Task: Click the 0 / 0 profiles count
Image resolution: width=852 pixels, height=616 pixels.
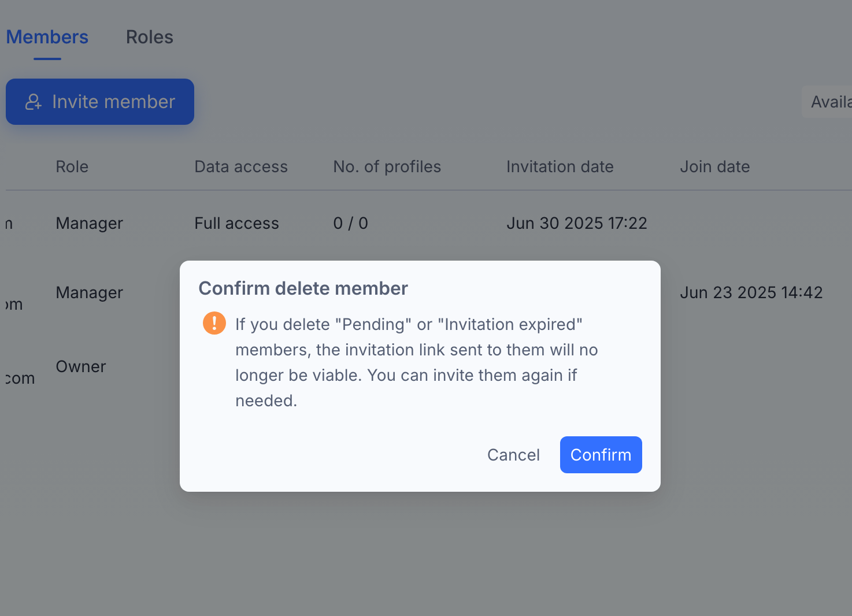Action: click(x=351, y=223)
